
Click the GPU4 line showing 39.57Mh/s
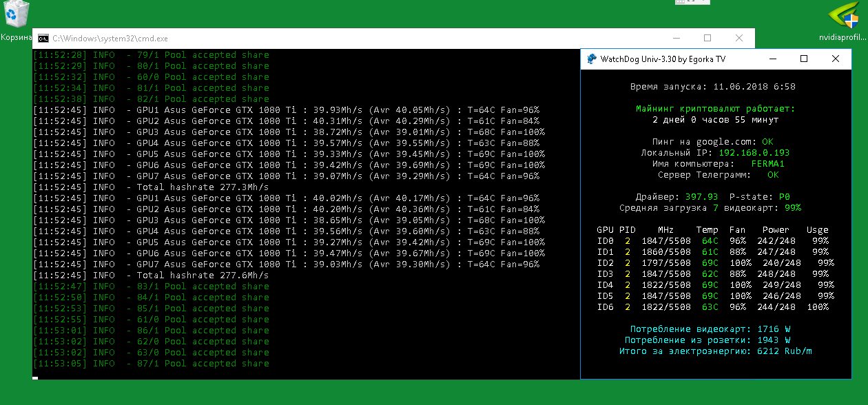[x=286, y=143]
